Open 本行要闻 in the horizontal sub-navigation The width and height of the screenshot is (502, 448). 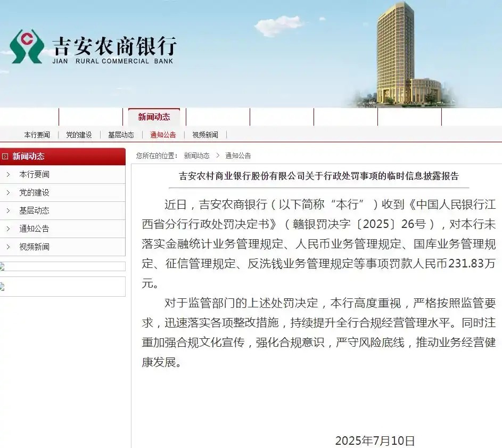pyautogui.click(x=37, y=135)
